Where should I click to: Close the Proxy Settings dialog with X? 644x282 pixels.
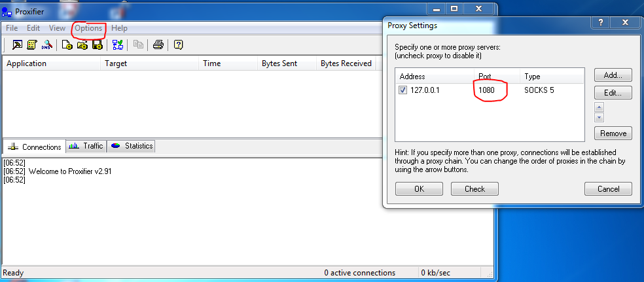(x=626, y=23)
